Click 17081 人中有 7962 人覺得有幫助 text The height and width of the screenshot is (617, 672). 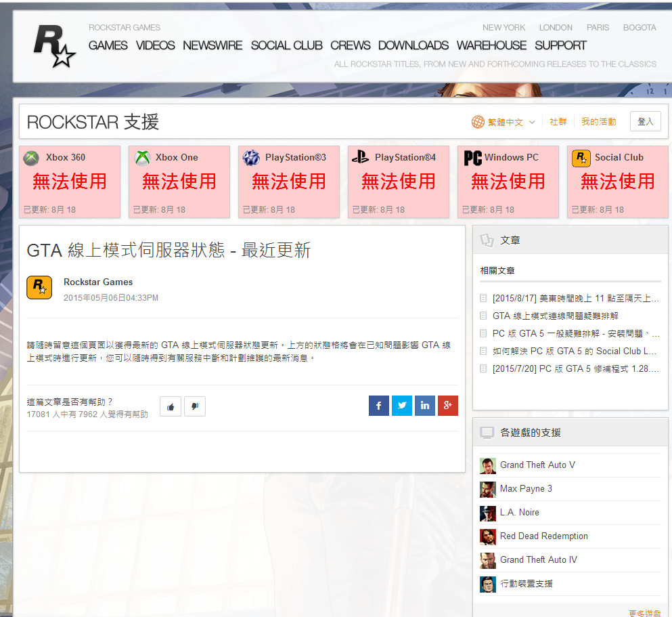(x=87, y=414)
